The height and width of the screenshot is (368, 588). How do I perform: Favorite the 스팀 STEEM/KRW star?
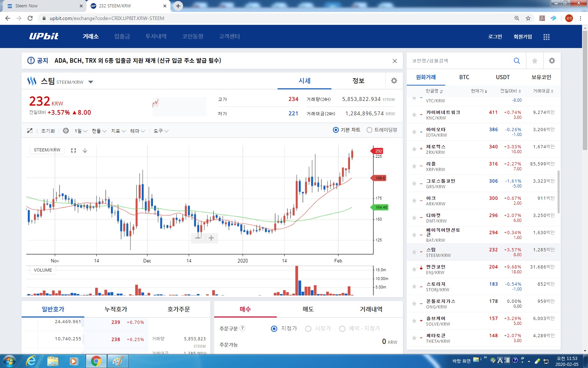414,252
